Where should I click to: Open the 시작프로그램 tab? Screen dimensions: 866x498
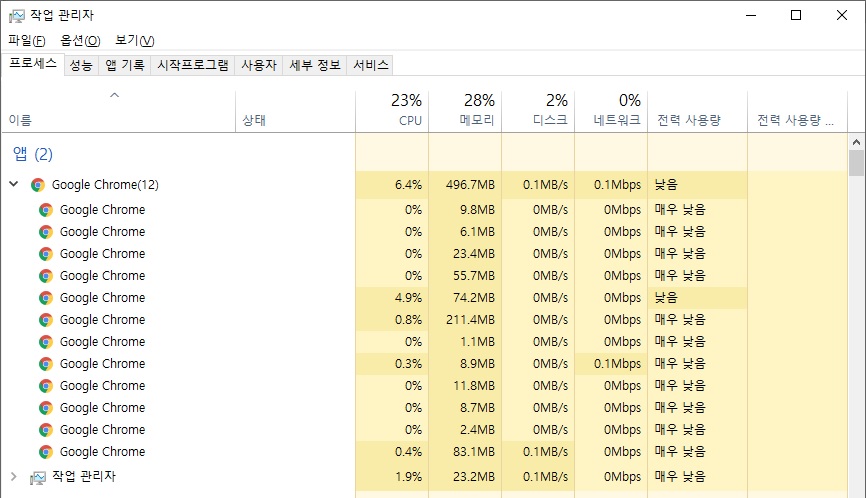click(193, 65)
